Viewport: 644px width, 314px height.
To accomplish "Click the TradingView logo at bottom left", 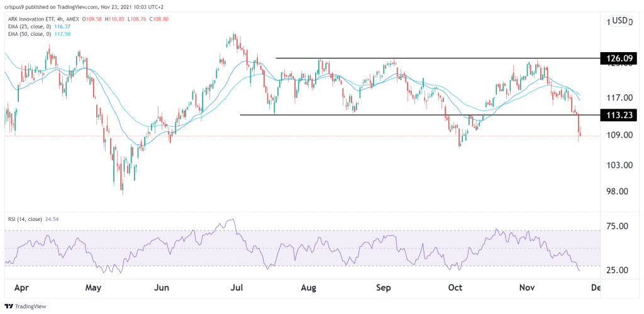I will (x=25, y=306).
